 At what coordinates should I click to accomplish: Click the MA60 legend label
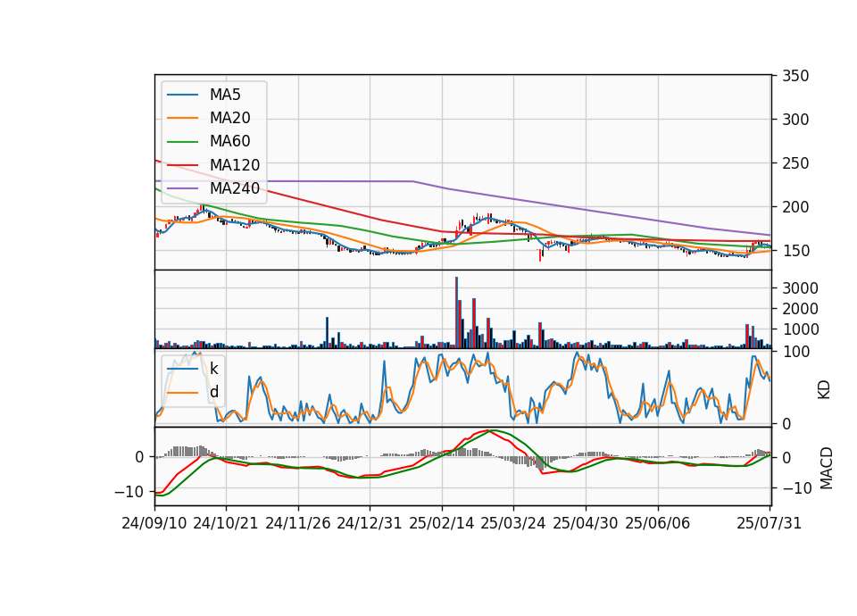(229, 142)
